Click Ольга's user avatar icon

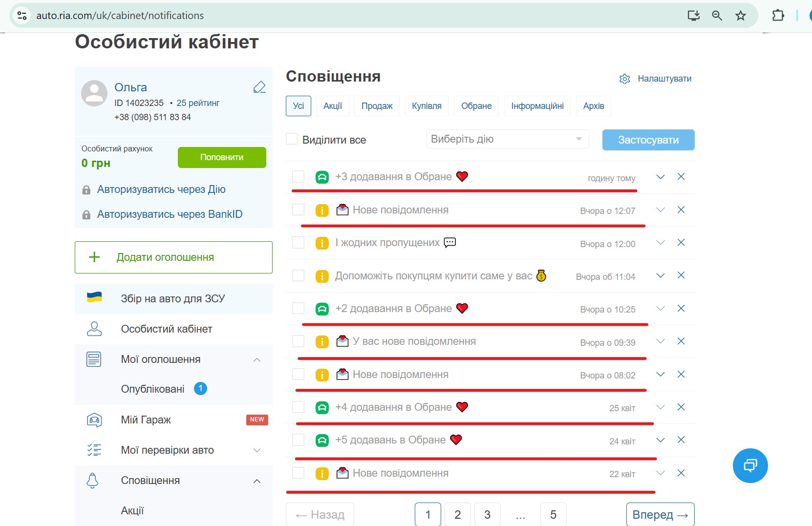94,93
